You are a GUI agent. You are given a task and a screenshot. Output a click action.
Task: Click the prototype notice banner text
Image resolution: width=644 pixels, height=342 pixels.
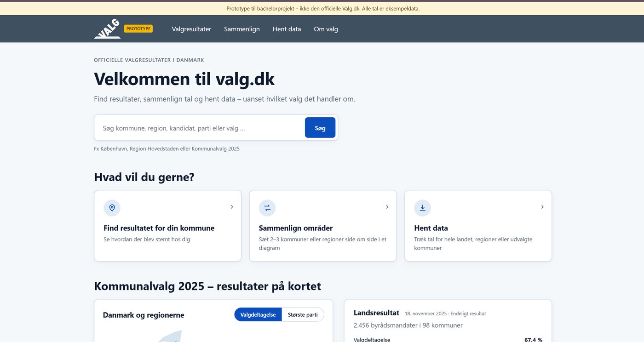[x=323, y=8]
